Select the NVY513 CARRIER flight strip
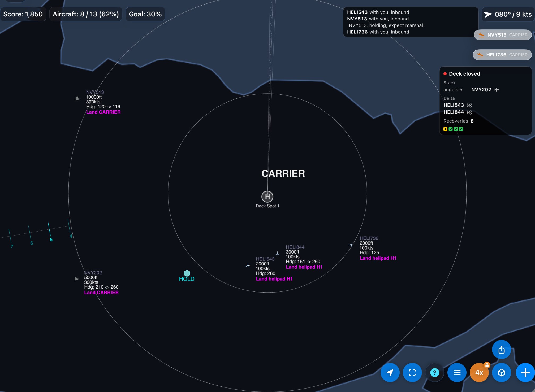The image size is (535, 392). click(503, 35)
